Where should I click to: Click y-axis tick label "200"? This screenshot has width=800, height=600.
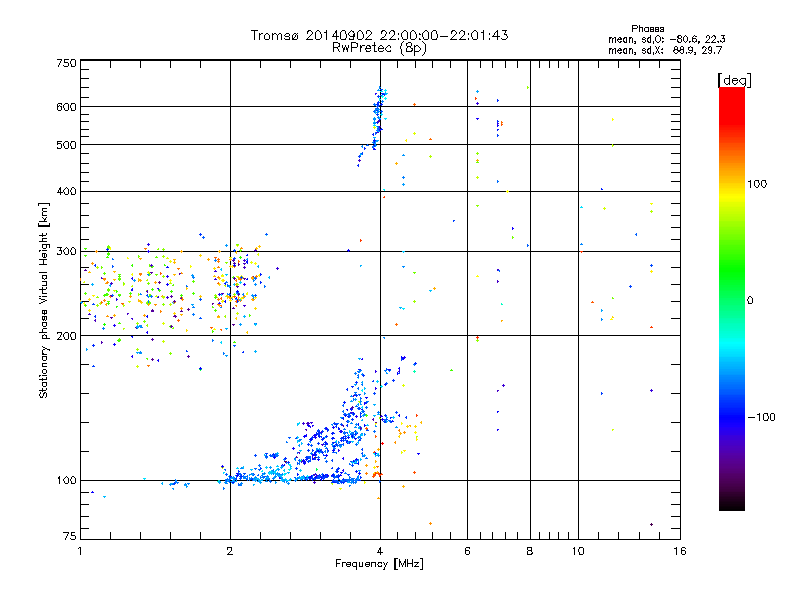(66, 336)
